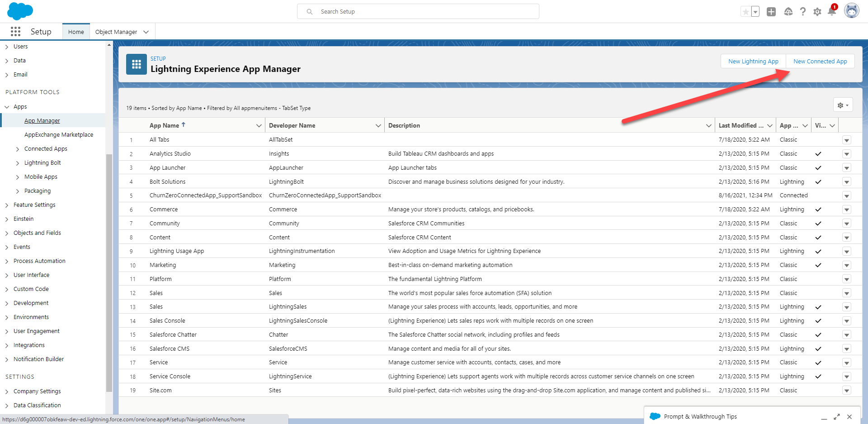The image size is (868, 424).
Task: Expand the Einstein section
Action: pyautogui.click(x=7, y=219)
